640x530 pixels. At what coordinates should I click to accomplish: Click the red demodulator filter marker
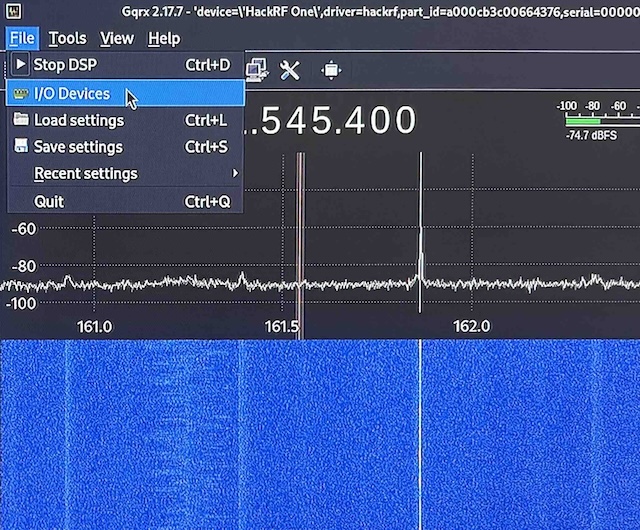pyautogui.click(x=300, y=245)
